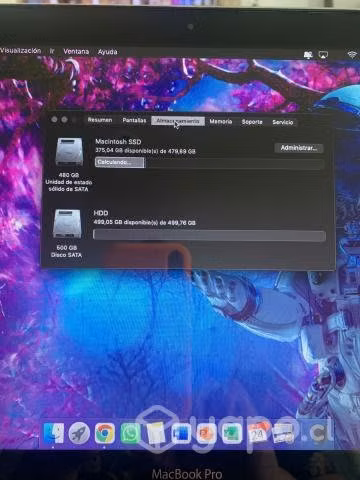
Task: Open the last dock icon right of Calendar
Action: point(283,433)
